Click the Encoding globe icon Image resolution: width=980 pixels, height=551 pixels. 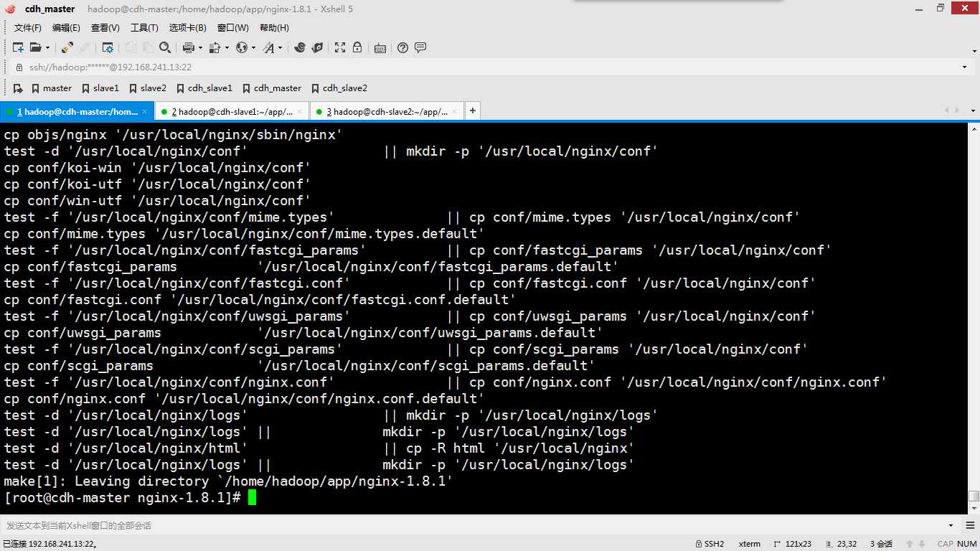point(242,47)
